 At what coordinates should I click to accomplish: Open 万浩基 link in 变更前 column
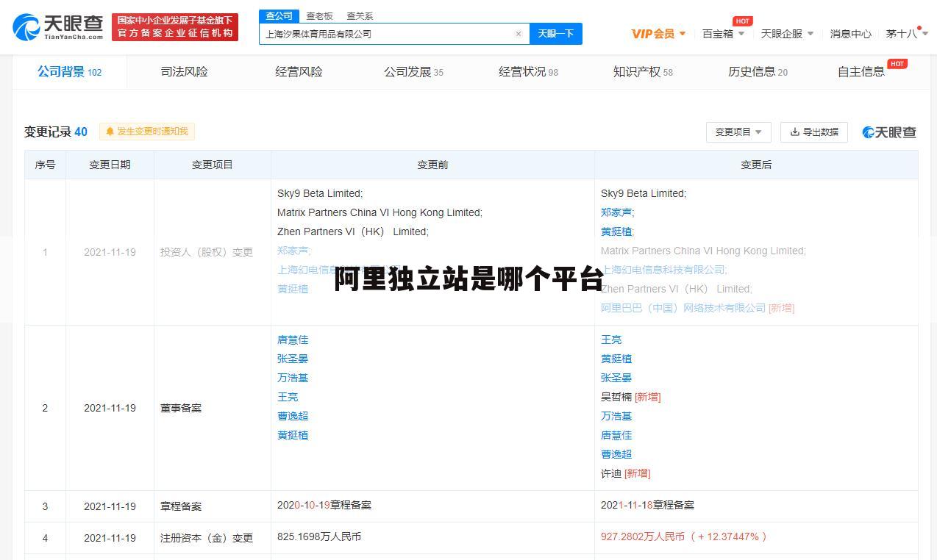pyautogui.click(x=293, y=378)
